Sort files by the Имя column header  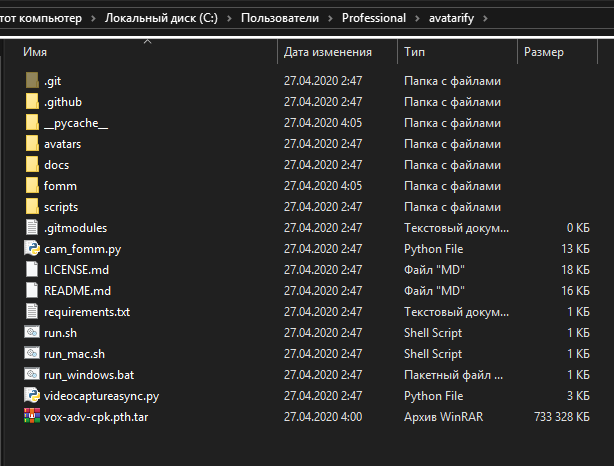pyautogui.click(x=35, y=52)
